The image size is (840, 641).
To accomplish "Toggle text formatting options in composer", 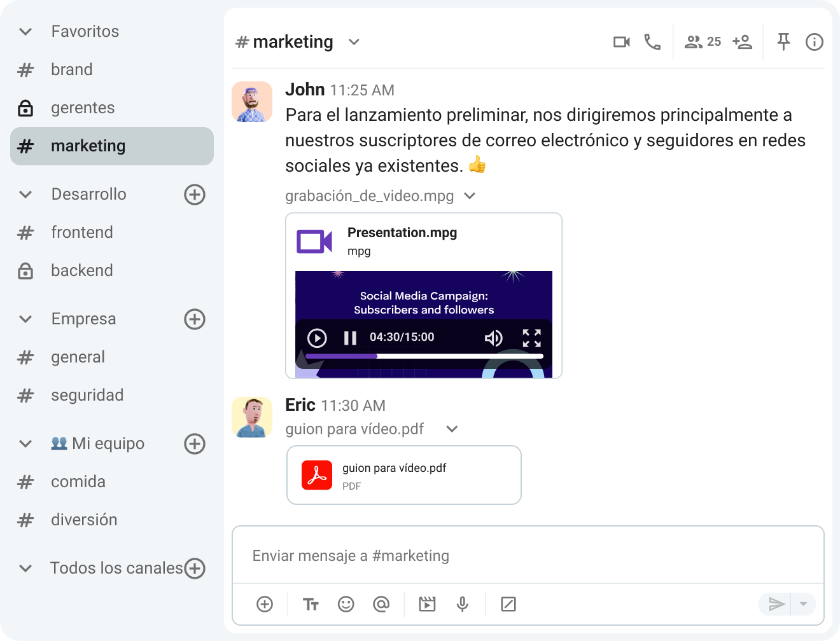I will (x=311, y=604).
